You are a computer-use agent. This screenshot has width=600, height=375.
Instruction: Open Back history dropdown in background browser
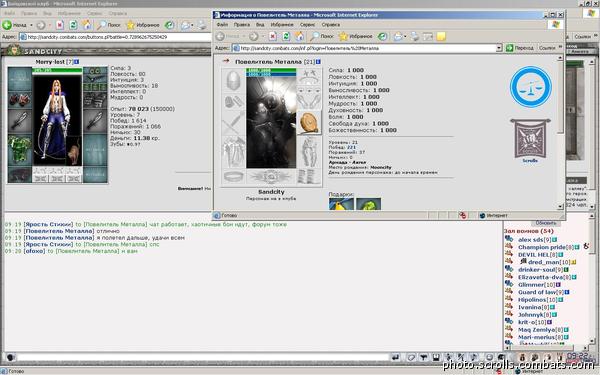(x=31, y=25)
